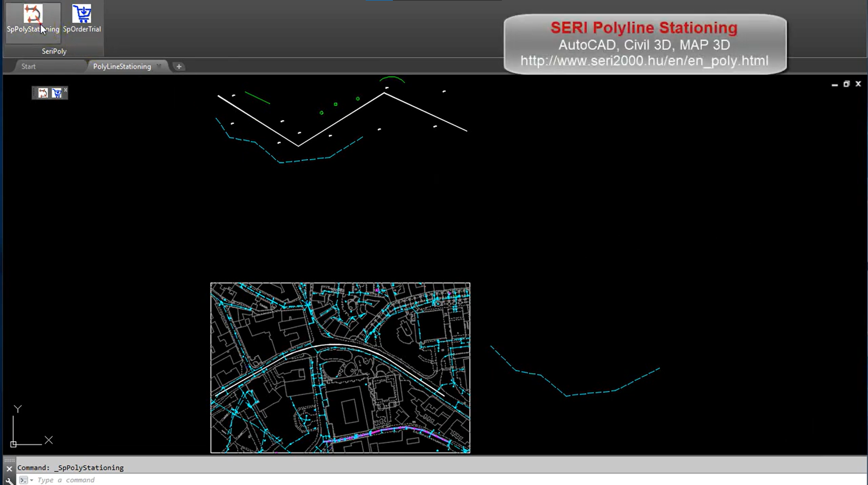The image size is (868, 485).
Task: Click the cart icon in the floating toolbar
Action: pyautogui.click(x=57, y=93)
